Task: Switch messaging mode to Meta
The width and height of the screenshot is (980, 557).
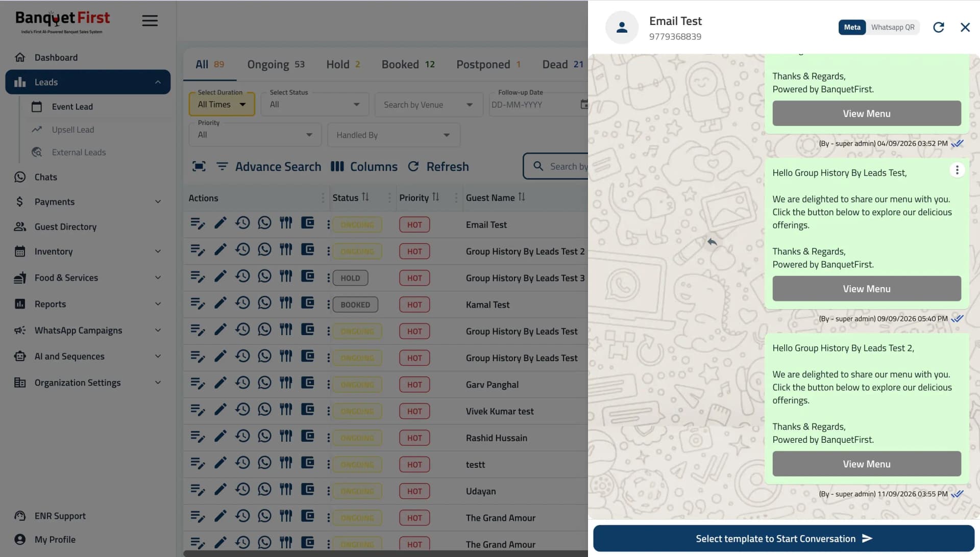Action: coord(852,28)
